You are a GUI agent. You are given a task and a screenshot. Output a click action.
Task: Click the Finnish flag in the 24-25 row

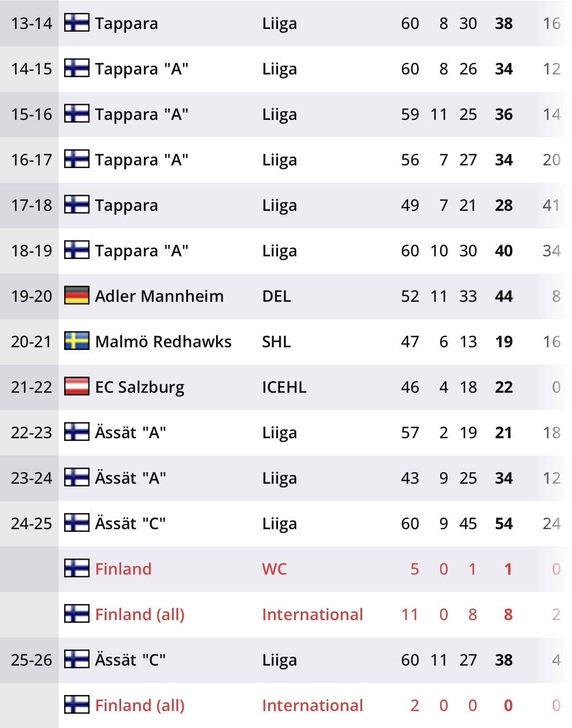(x=77, y=523)
